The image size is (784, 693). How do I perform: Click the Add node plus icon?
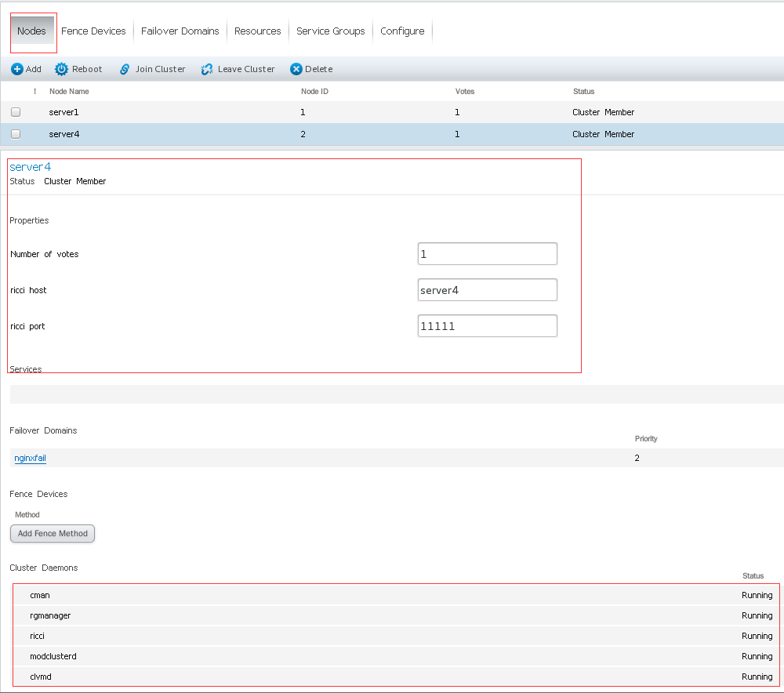coord(17,69)
